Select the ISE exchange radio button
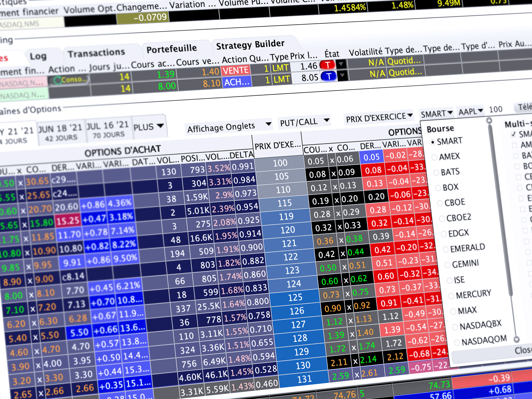This screenshot has height=399, width=532. [x=449, y=280]
